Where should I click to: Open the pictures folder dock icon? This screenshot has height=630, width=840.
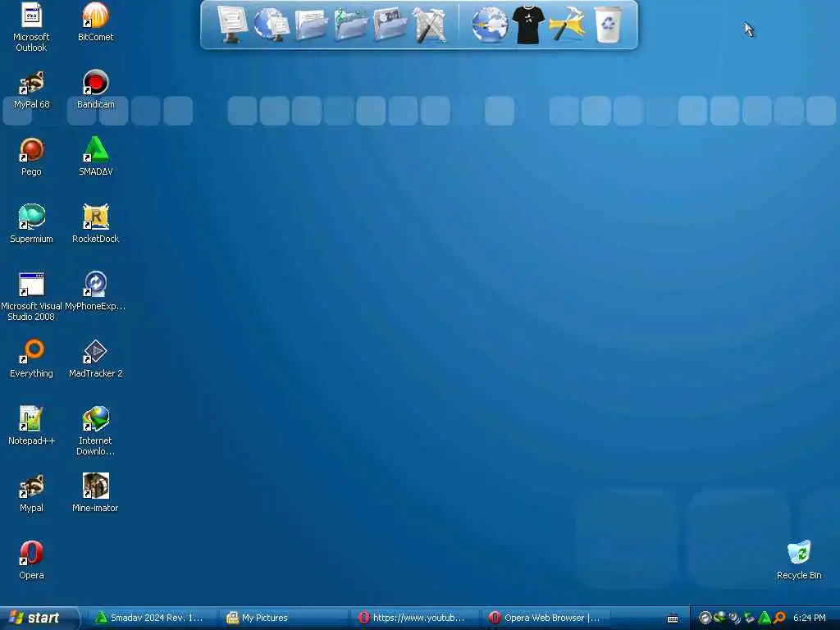390,24
